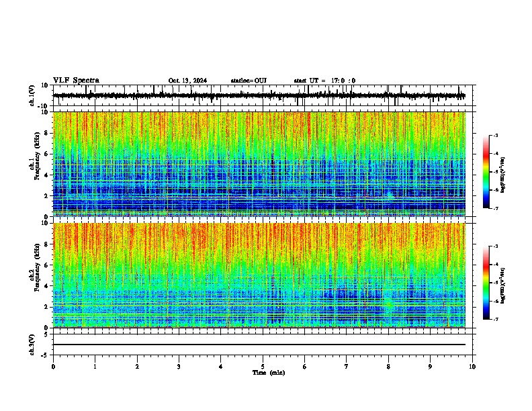This screenshot has height=411, width=532.
Task: Select the date text "Oct. 13, 2024"
Action: coord(187,81)
